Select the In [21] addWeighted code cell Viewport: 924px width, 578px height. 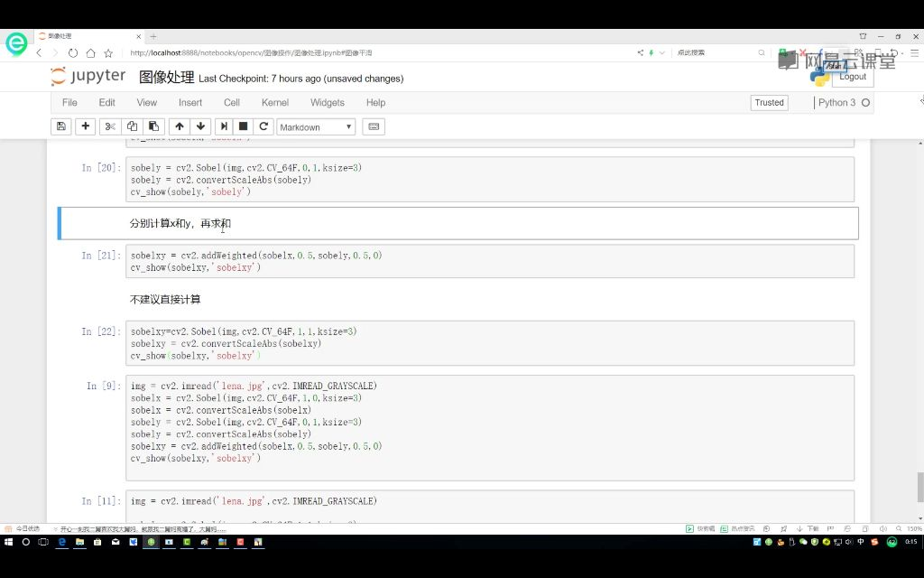[489, 261]
